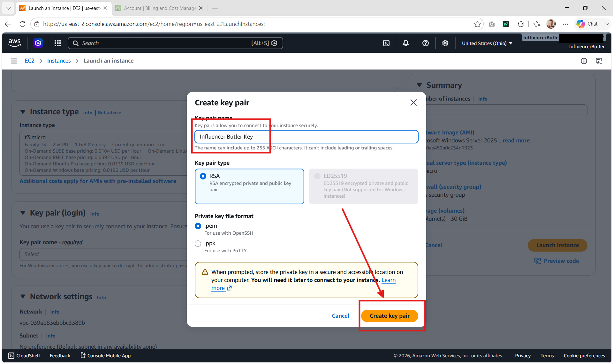Open Cookie preferences in the footer
Screen dimensions: 613x364
pos(584,356)
